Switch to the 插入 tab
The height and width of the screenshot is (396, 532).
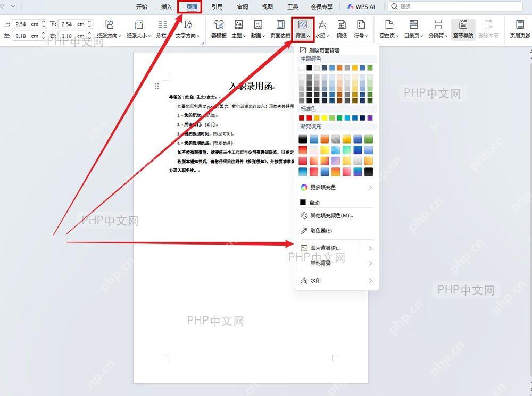[166, 6]
